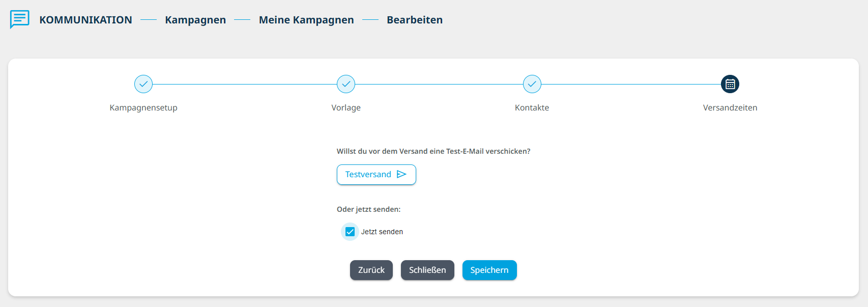Select the Kampagnensetup step checkmark circle
This screenshot has width=868, height=307.
click(x=143, y=84)
